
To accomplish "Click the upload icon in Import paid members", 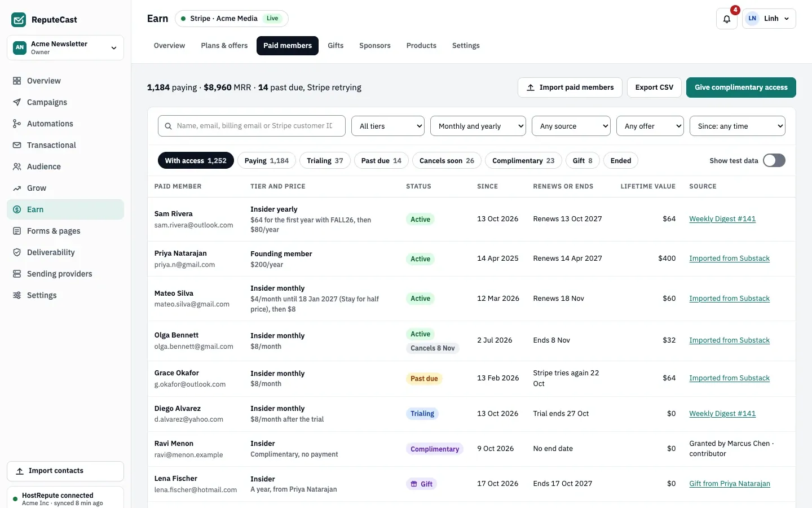I will pyautogui.click(x=531, y=87).
